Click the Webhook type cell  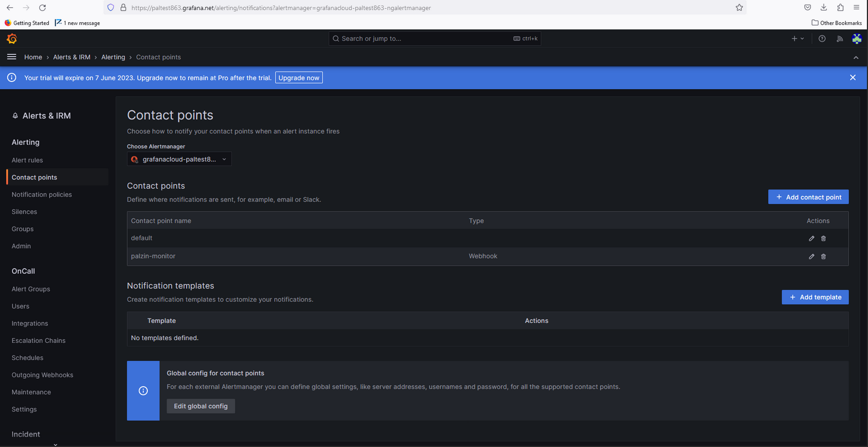tap(483, 256)
